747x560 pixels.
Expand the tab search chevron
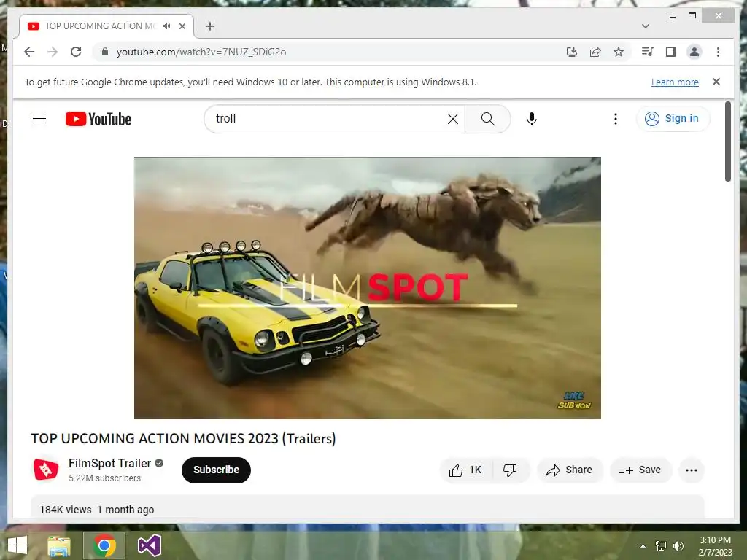pyautogui.click(x=645, y=26)
